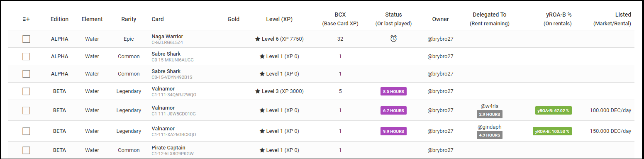Open the column options icon in header
The width and height of the screenshot is (644, 159).
pyautogui.click(x=26, y=19)
